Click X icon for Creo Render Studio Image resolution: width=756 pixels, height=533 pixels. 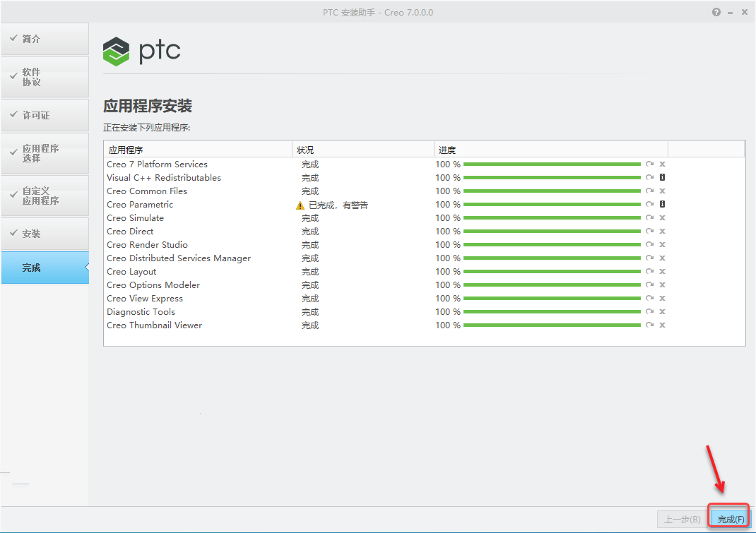coord(663,245)
